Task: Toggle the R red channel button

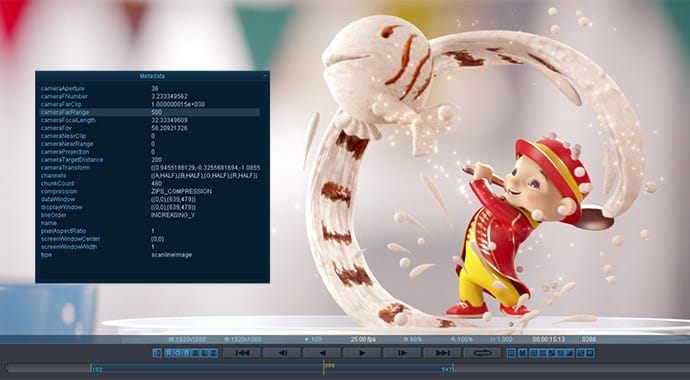Action: pyautogui.click(x=169, y=353)
